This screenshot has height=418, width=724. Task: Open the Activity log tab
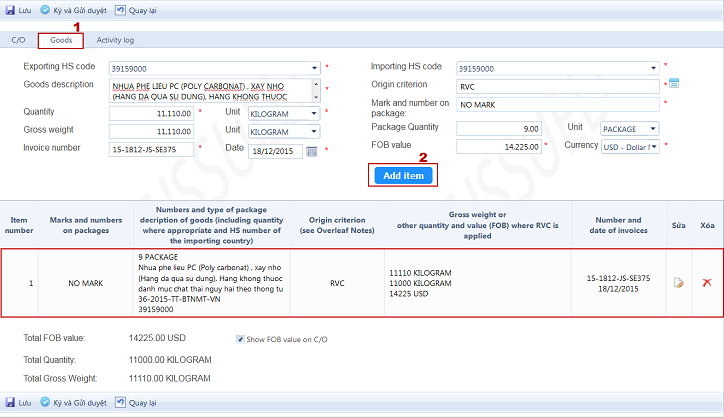(115, 40)
